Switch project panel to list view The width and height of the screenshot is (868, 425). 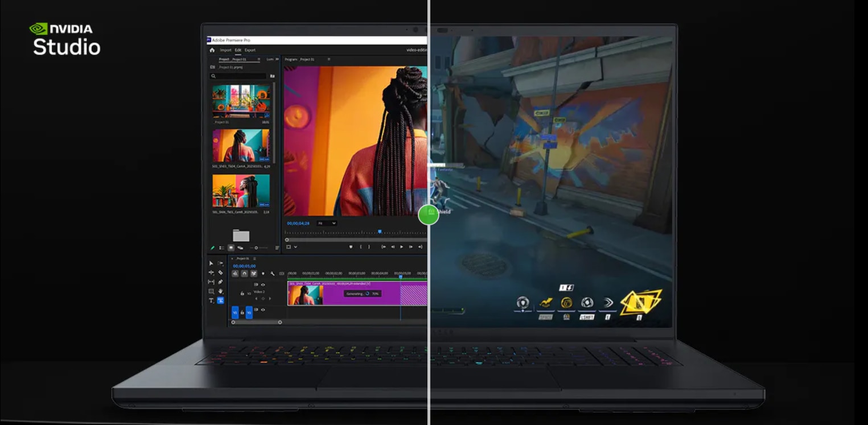click(x=221, y=248)
